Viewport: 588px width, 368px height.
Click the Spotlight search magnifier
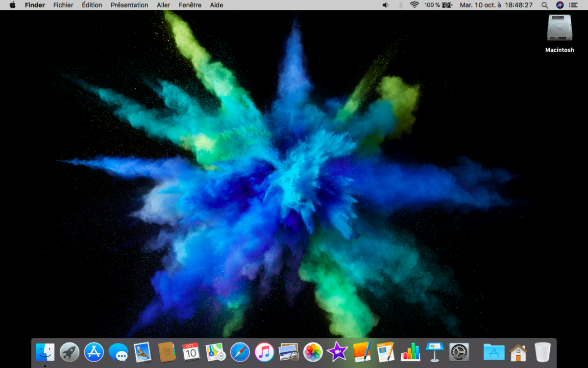[x=545, y=5]
